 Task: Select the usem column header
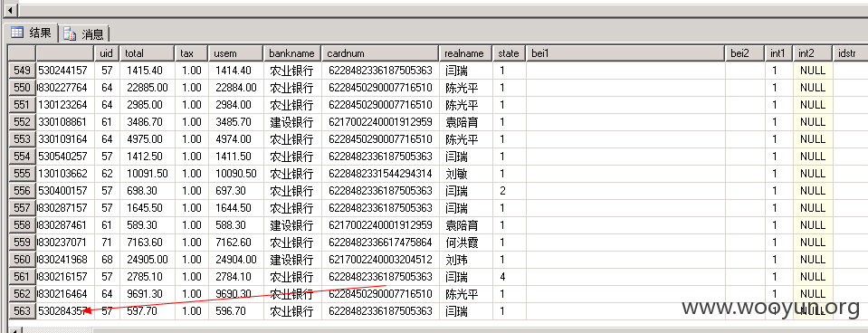coord(236,53)
